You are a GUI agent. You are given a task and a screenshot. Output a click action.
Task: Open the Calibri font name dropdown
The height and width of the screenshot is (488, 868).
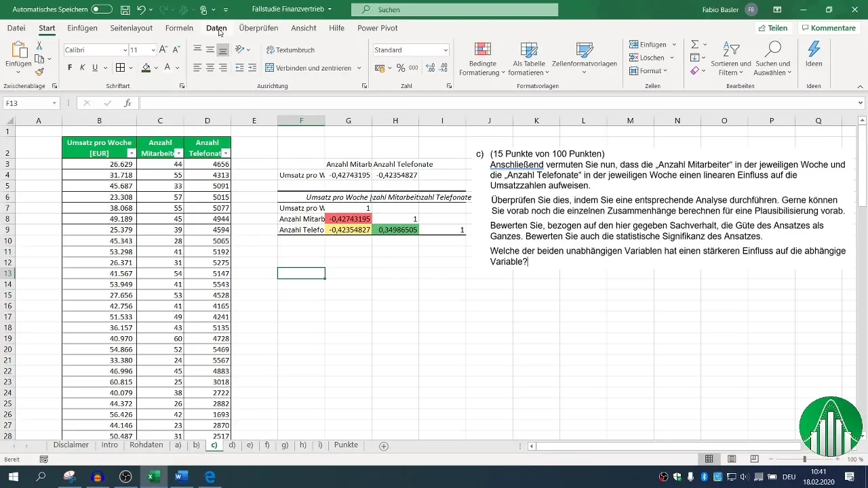125,50
